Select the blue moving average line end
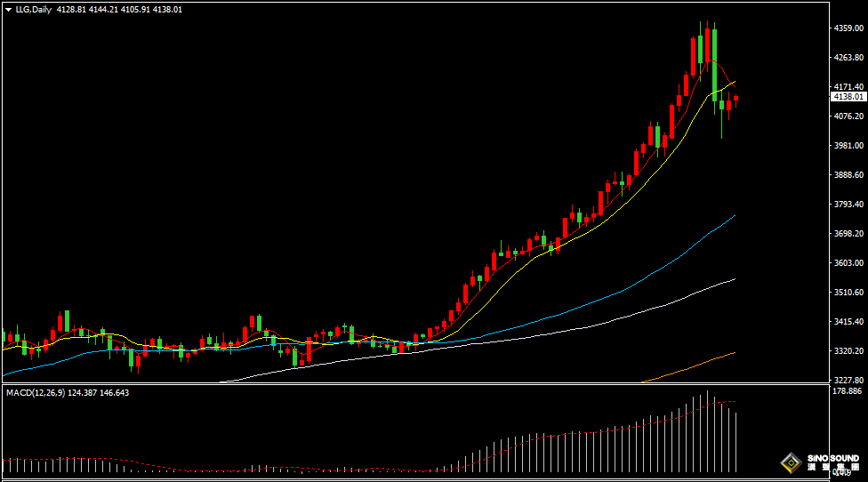Screen dimensions: 868x482 (735, 215)
